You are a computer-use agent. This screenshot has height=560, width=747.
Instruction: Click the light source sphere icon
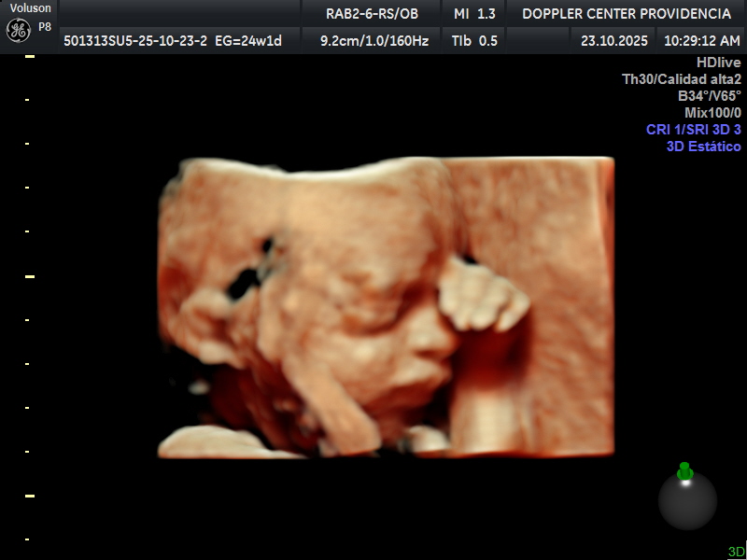(687, 501)
